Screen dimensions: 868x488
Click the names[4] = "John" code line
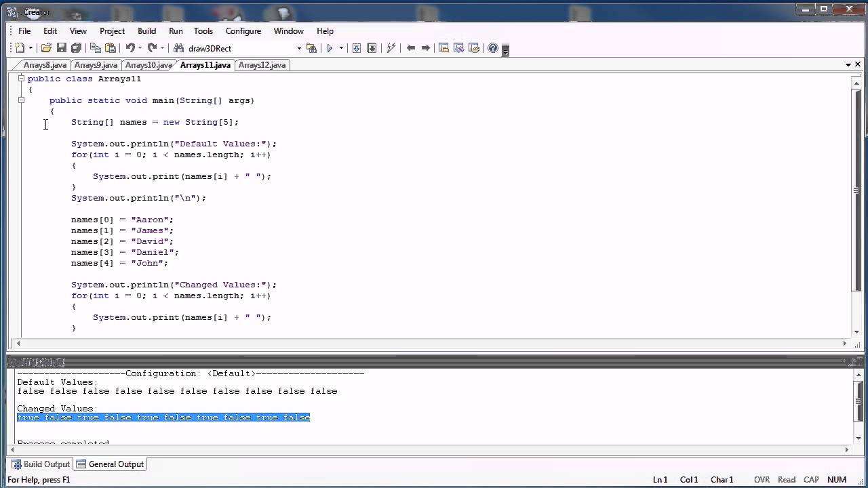click(119, 263)
